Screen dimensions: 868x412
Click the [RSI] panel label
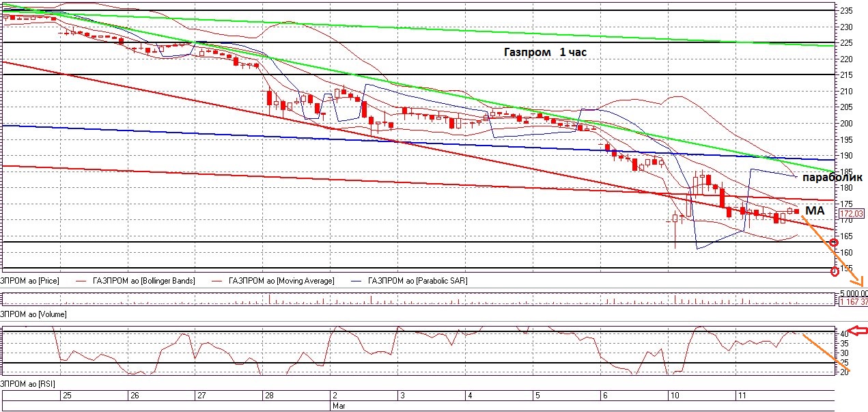tap(27, 385)
